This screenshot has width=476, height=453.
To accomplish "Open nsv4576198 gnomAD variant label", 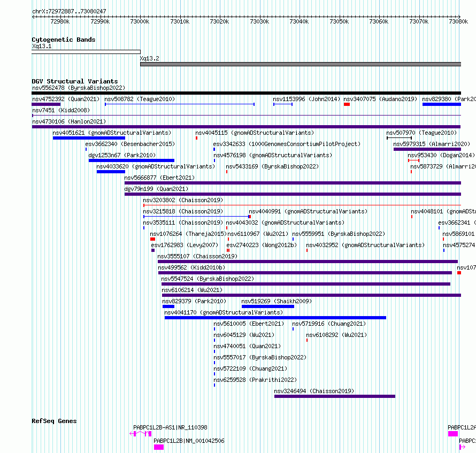I will click(x=273, y=156).
